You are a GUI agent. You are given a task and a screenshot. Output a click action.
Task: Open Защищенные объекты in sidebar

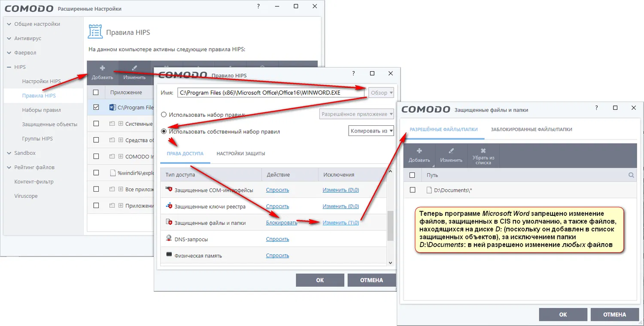pyautogui.click(x=49, y=124)
